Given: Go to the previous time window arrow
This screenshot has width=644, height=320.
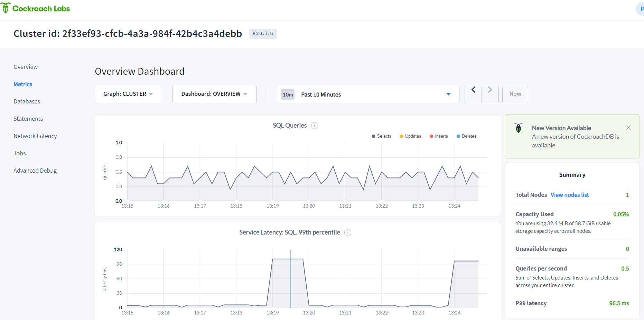Looking at the screenshot, I should click(x=473, y=94).
